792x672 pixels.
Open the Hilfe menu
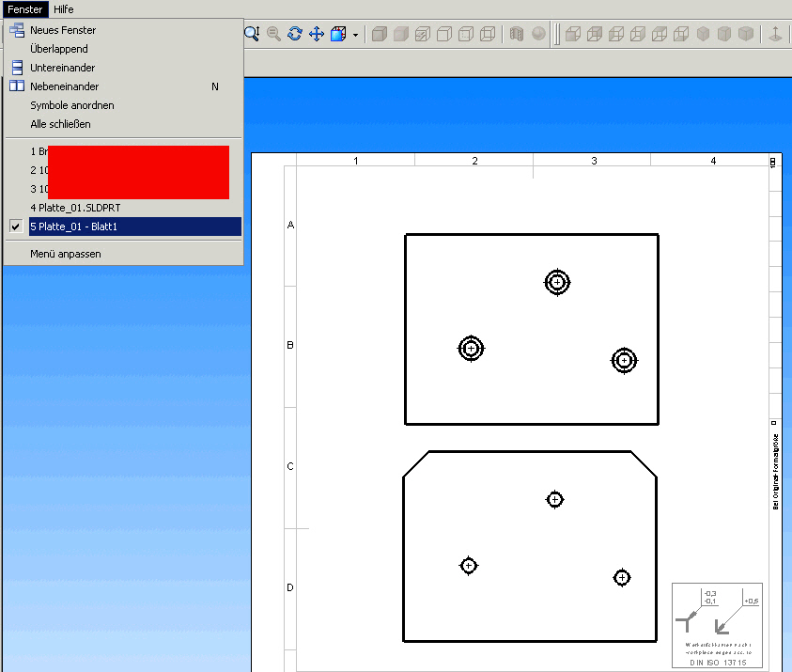64,9
